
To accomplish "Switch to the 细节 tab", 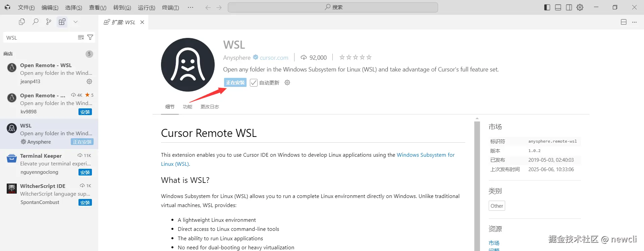I will coord(170,107).
